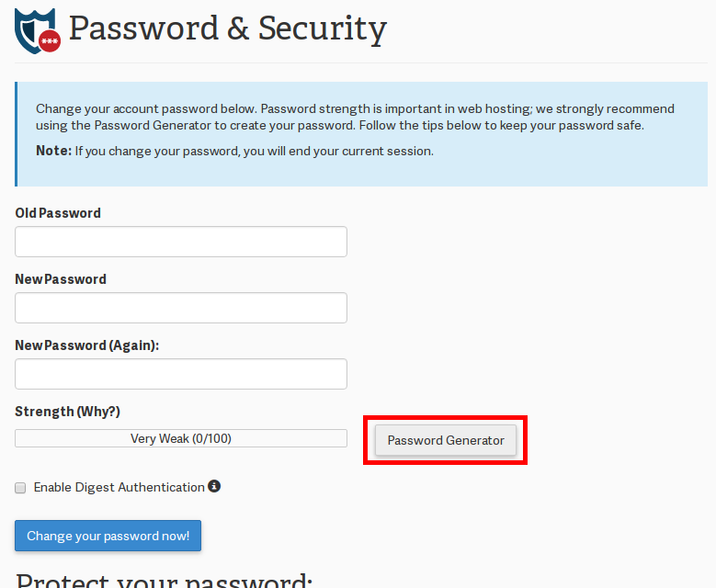Click the red asterisk badge on the shield

tap(50, 41)
